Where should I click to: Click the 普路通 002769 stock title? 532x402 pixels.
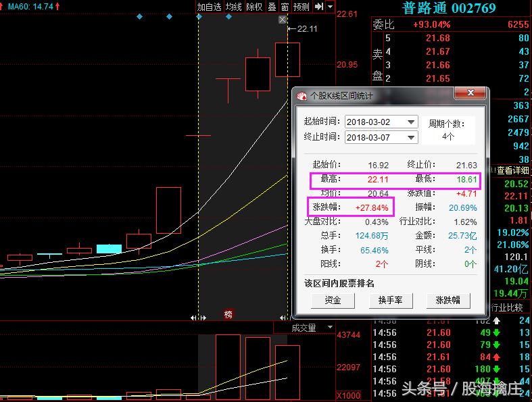click(449, 8)
